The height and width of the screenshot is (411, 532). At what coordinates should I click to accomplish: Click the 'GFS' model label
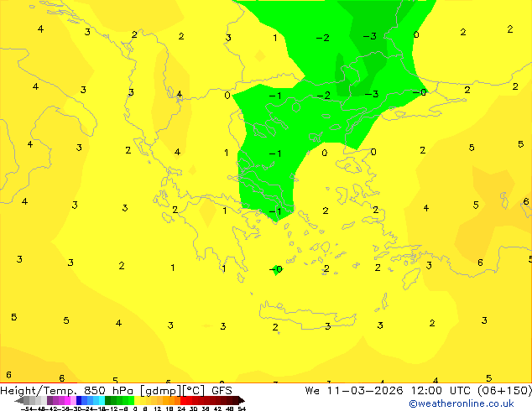point(222,391)
